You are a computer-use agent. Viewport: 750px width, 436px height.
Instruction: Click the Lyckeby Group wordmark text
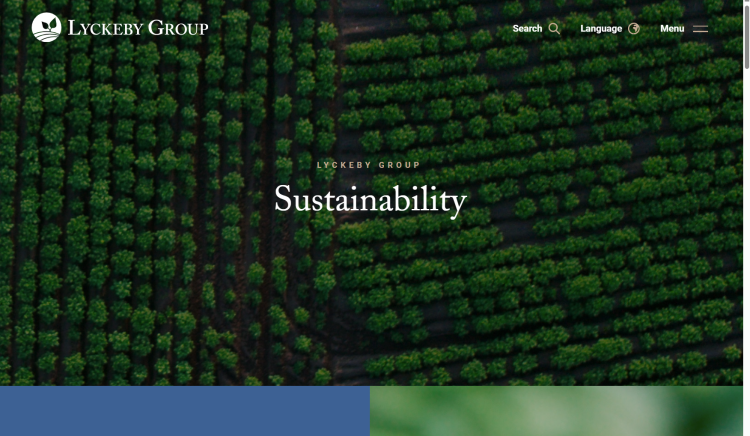(138, 28)
